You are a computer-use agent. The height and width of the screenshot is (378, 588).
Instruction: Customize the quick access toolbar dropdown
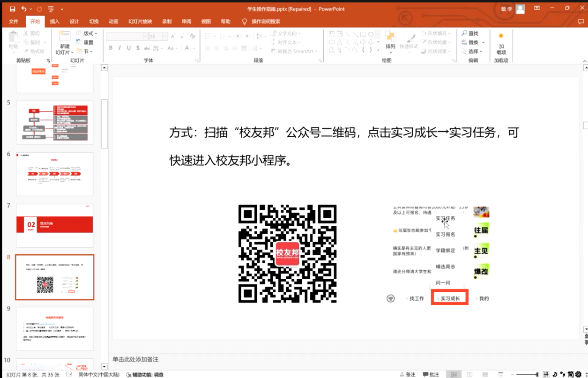coord(62,9)
